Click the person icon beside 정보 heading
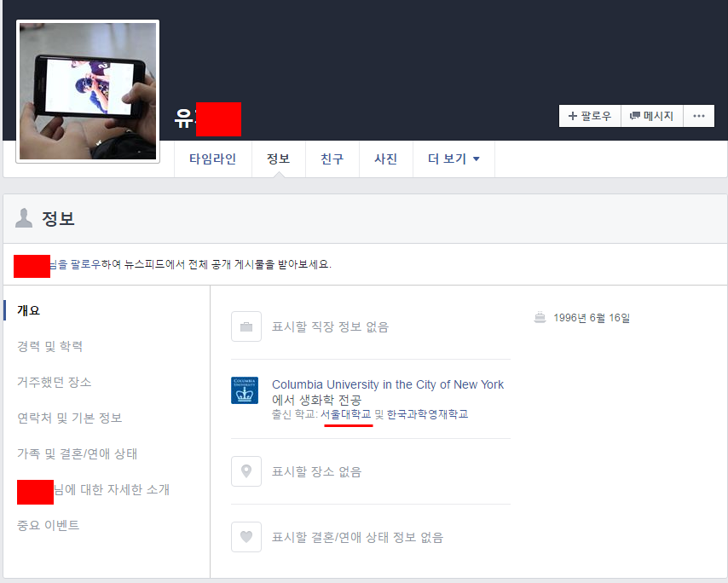 pos(24,219)
